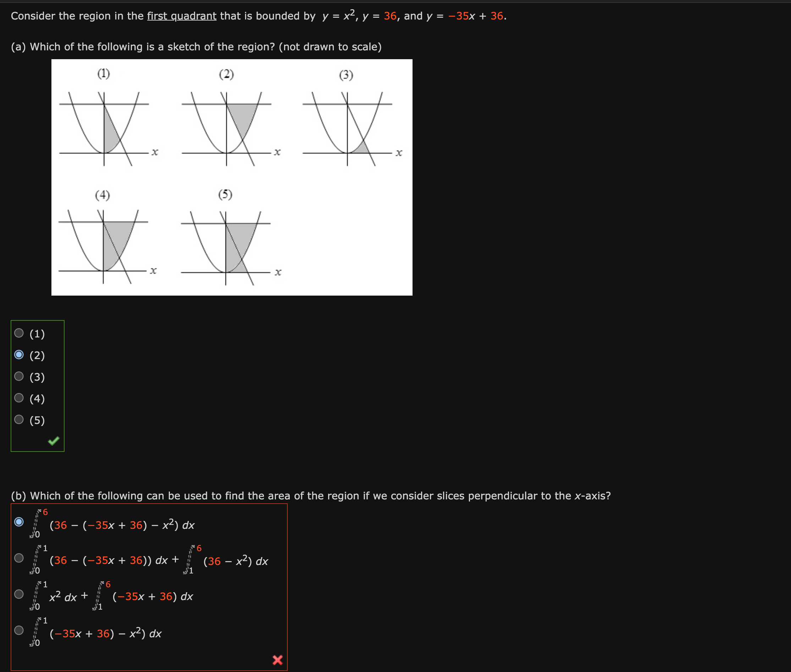Select radio option (3) for part (a)
This screenshot has height=672, width=791.
point(19,376)
